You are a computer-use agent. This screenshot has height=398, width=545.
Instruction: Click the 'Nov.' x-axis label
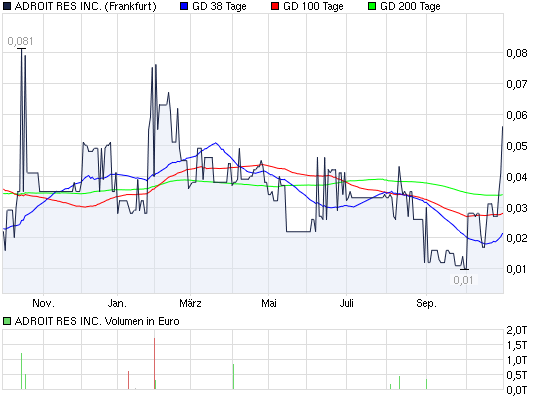point(43,303)
